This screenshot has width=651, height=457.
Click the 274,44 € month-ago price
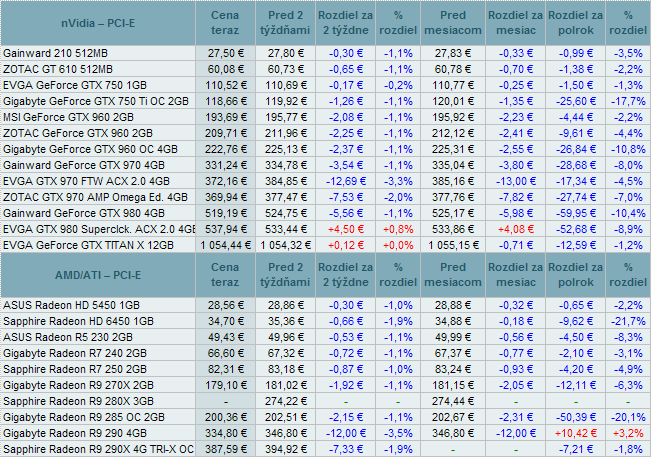click(453, 401)
